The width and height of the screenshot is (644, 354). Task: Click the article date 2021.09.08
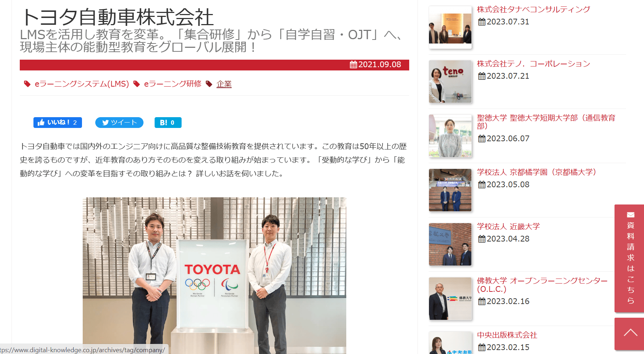tap(380, 65)
